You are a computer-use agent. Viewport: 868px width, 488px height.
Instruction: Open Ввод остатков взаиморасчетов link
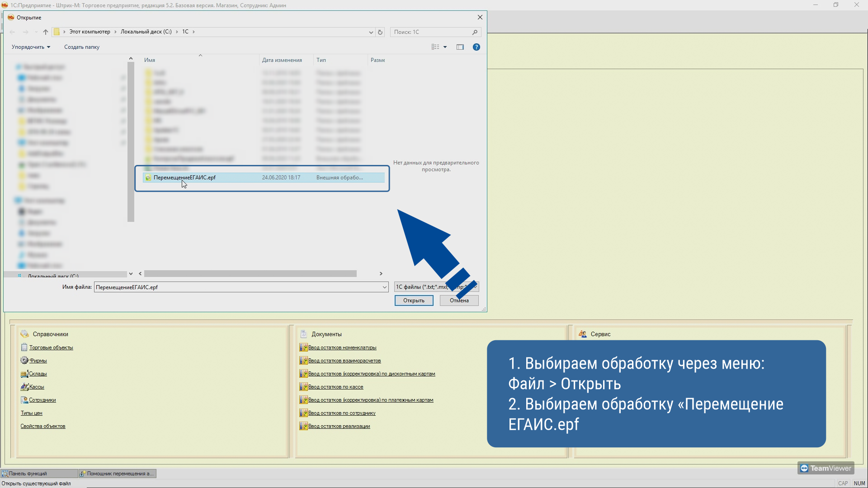point(344,361)
